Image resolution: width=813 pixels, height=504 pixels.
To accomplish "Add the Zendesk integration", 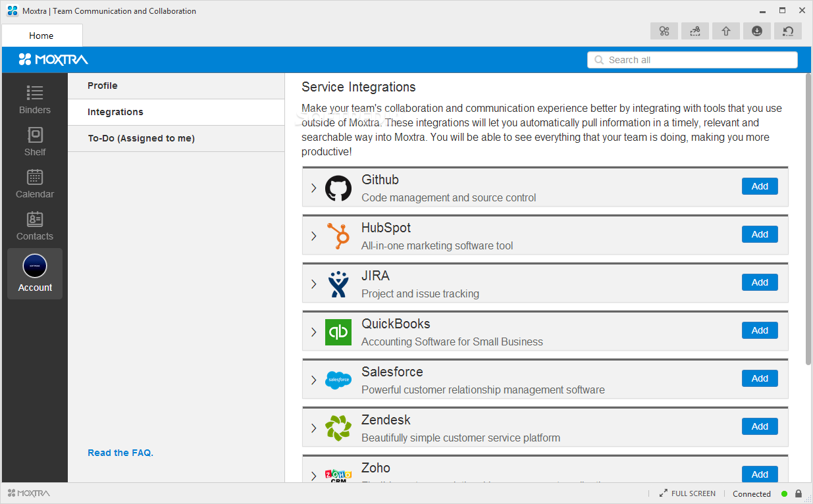I will (x=760, y=426).
